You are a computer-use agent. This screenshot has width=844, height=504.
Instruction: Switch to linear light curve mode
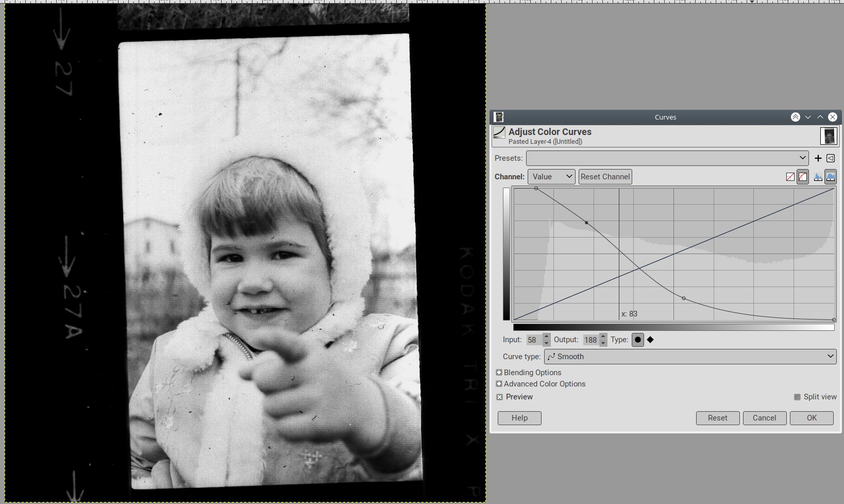pyautogui.click(x=790, y=177)
